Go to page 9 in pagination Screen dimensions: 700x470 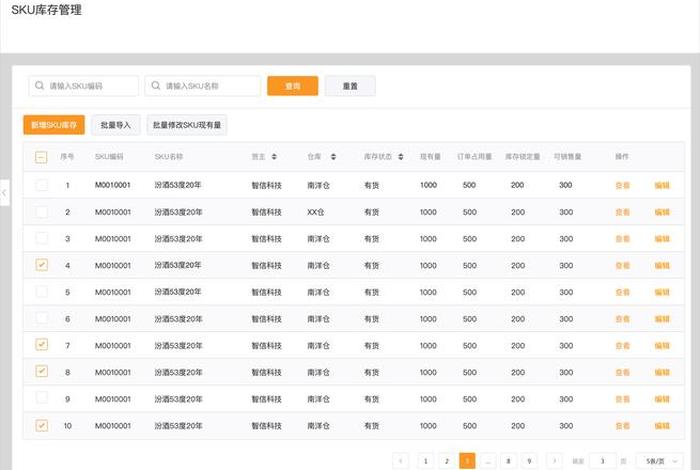tap(529, 461)
